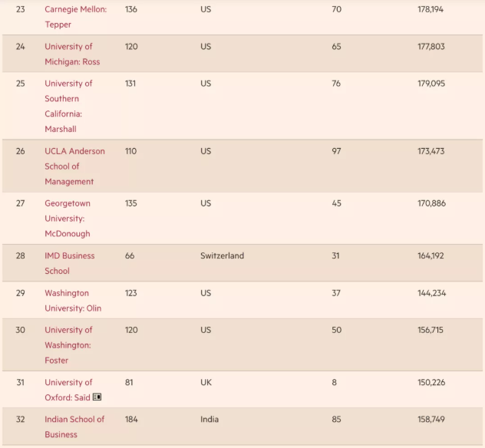Image resolution: width=485 pixels, height=448 pixels.
Task: Click the UK country cell
Action: (206, 382)
